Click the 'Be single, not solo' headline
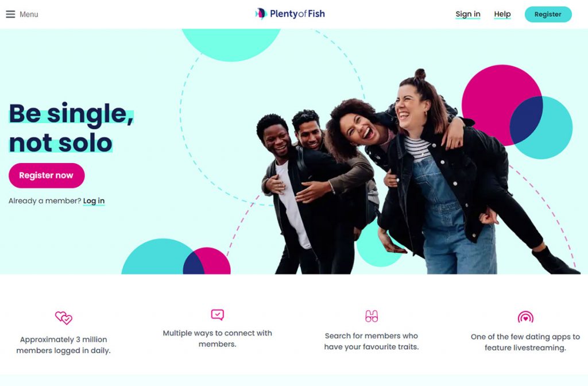The height and width of the screenshot is (386, 588). tap(71, 128)
